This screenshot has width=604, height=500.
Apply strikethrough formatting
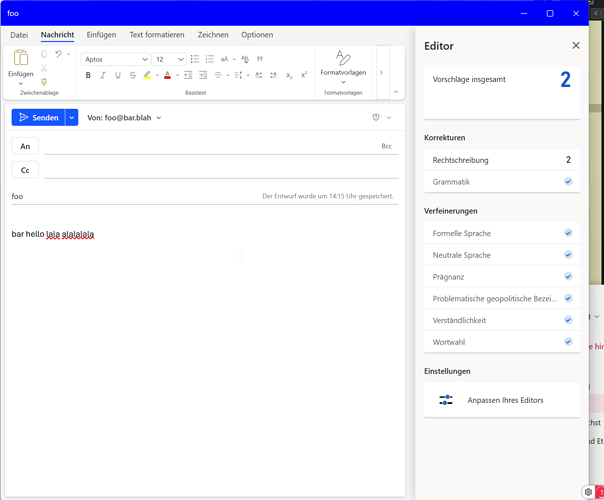133,75
